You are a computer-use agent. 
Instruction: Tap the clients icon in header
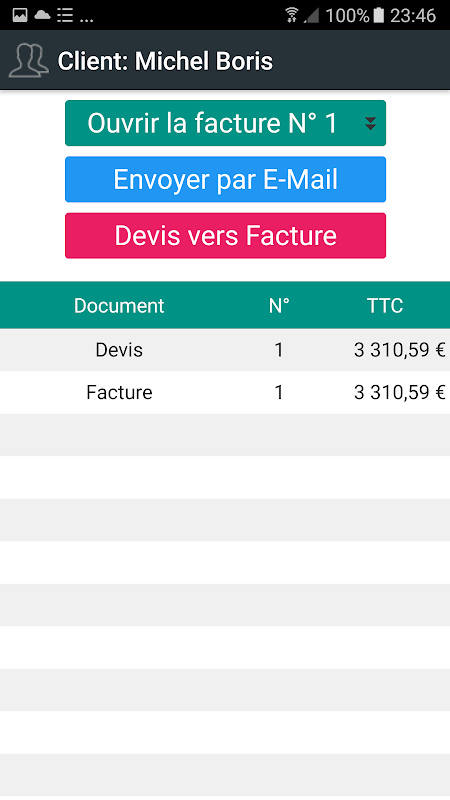coord(29,61)
